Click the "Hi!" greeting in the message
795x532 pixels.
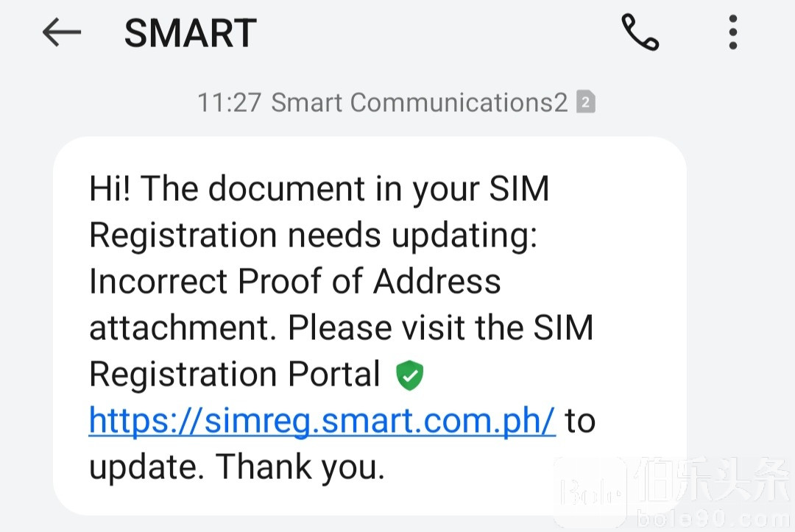tap(110, 189)
